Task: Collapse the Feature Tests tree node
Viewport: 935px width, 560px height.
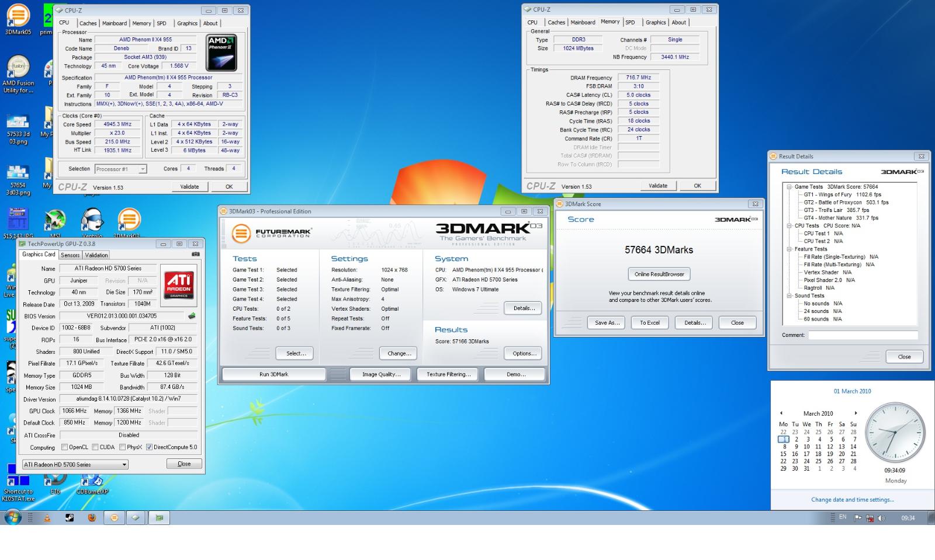Action: pos(789,249)
